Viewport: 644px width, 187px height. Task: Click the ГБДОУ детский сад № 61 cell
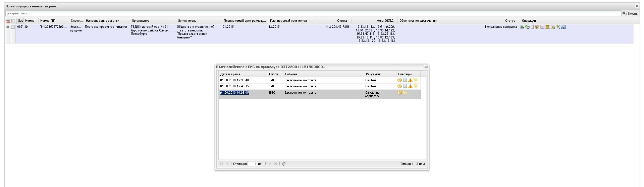coord(150,30)
